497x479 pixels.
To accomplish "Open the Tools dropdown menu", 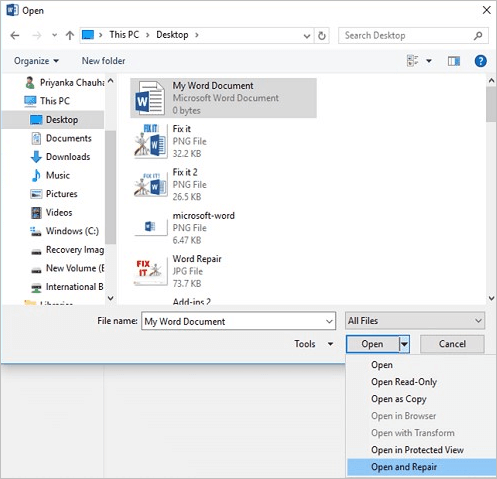I will tap(314, 344).
